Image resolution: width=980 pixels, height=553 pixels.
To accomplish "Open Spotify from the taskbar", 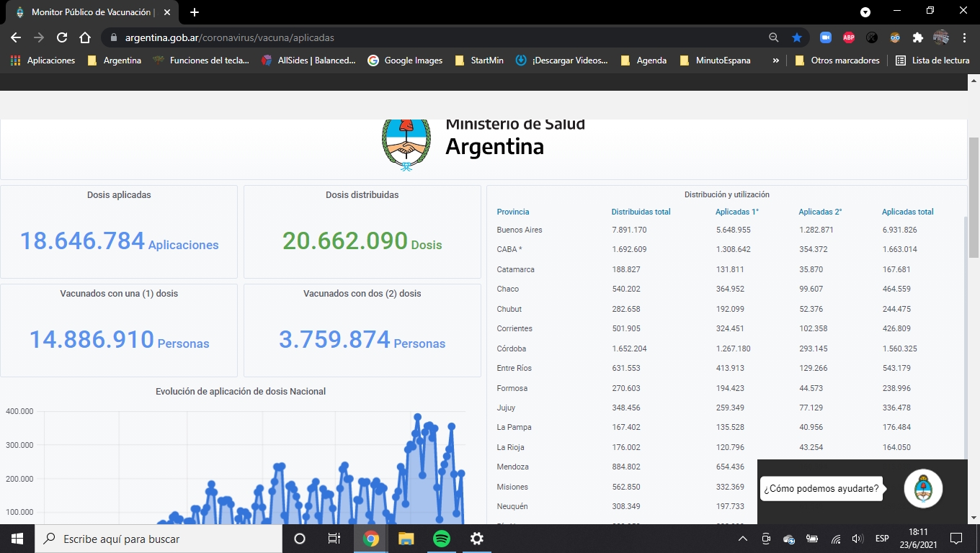I will click(x=442, y=539).
